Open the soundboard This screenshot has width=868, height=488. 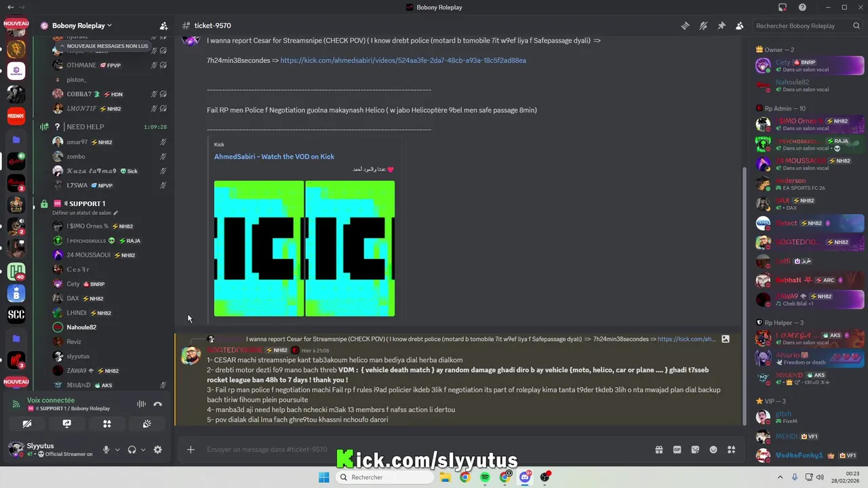(x=146, y=424)
